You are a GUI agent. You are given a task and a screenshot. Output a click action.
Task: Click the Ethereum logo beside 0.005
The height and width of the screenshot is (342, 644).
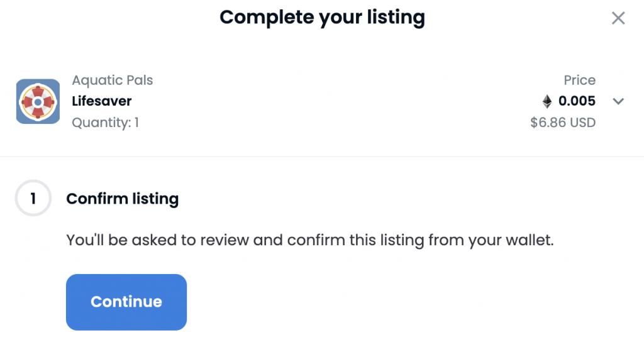point(547,101)
